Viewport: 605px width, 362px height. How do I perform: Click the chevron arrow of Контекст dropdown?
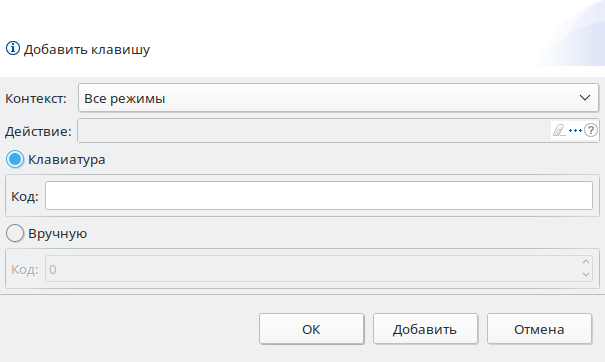(585, 98)
